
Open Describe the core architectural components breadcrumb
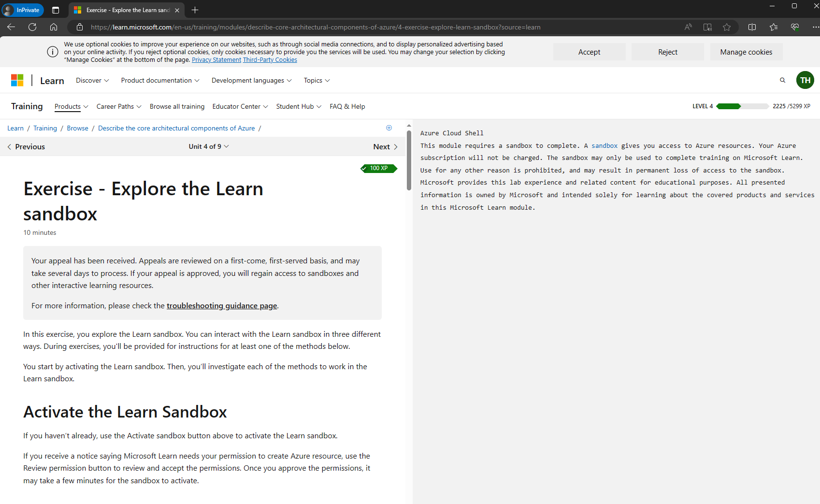tap(176, 128)
